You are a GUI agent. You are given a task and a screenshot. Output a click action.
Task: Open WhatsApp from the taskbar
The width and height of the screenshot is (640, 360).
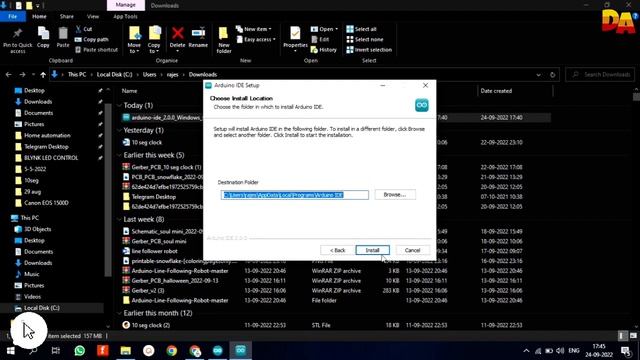(x=80, y=350)
